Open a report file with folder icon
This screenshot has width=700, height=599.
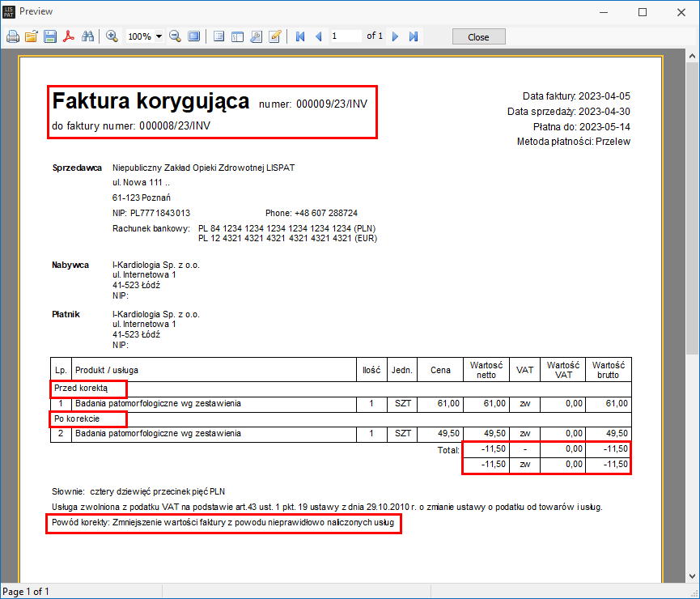coord(32,36)
